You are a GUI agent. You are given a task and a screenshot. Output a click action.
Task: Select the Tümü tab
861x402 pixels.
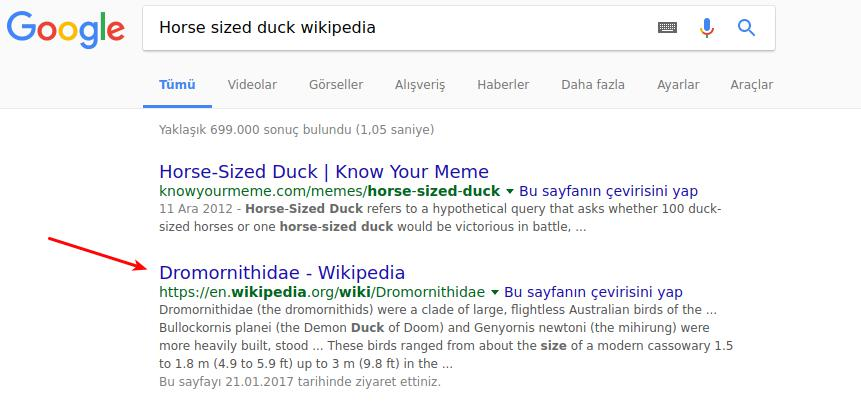click(177, 85)
